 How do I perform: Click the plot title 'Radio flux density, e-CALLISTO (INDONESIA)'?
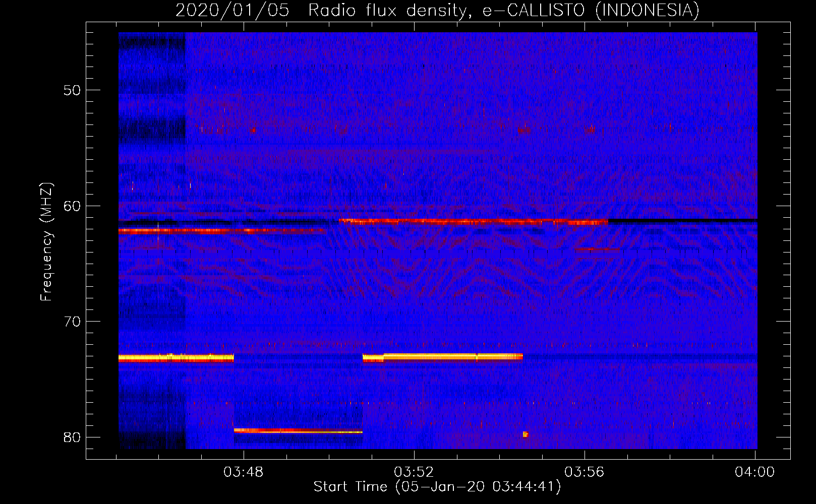tap(503, 11)
